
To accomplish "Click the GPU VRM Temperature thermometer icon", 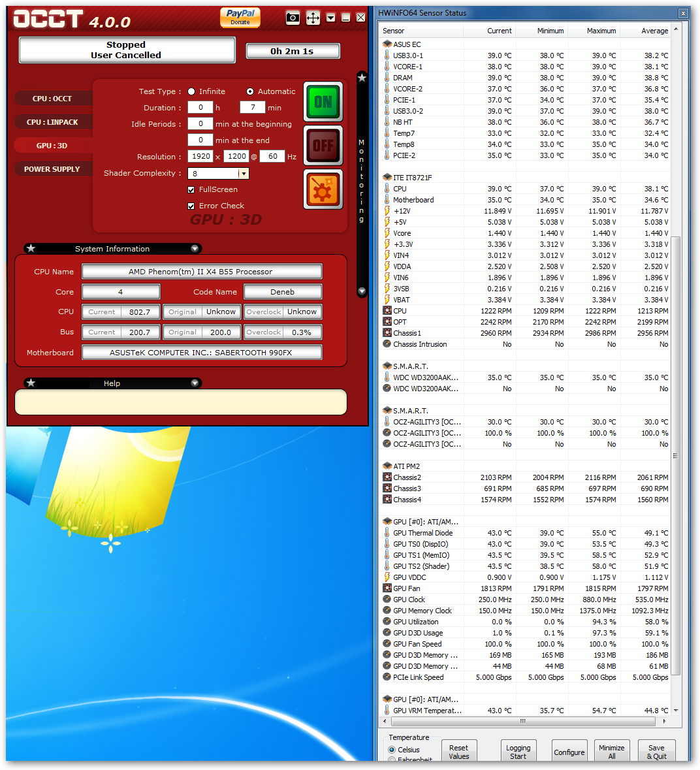I will tap(387, 710).
